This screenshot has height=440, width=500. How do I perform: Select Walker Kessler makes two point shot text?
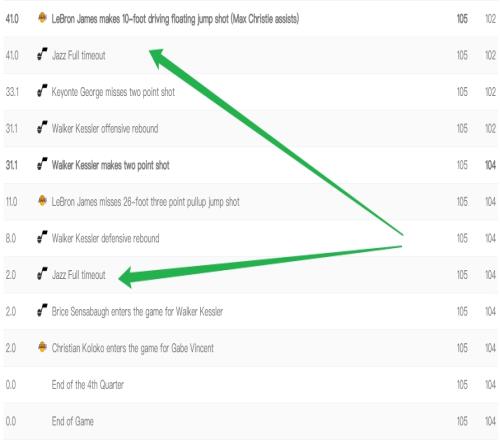[x=110, y=165]
